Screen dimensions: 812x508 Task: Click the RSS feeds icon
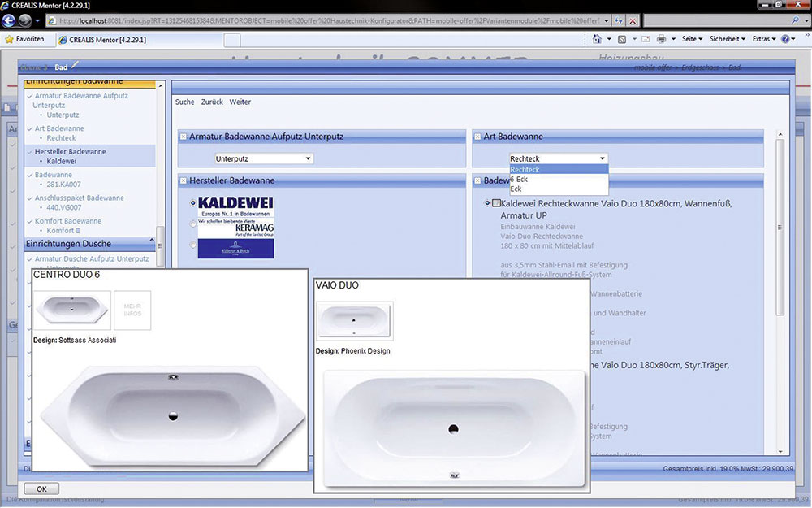622,39
